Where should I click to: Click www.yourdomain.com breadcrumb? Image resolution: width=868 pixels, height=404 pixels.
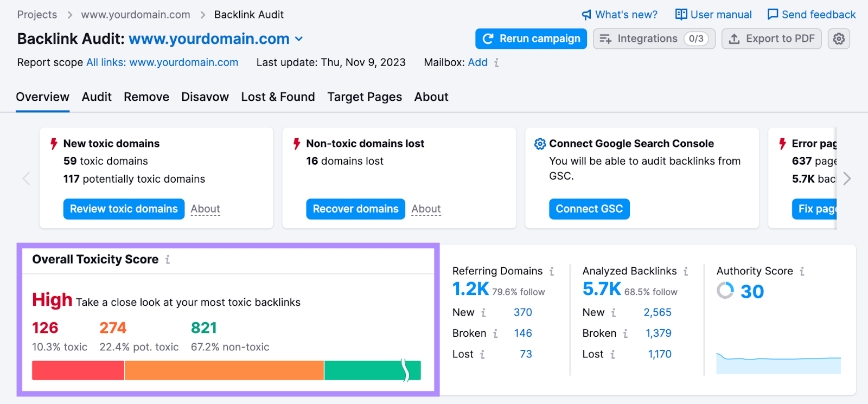coord(136,15)
